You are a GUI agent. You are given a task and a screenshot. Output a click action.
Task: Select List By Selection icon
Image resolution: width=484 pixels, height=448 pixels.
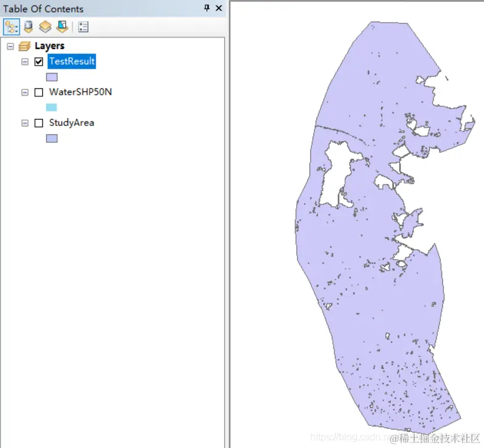pyautogui.click(x=62, y=27)
